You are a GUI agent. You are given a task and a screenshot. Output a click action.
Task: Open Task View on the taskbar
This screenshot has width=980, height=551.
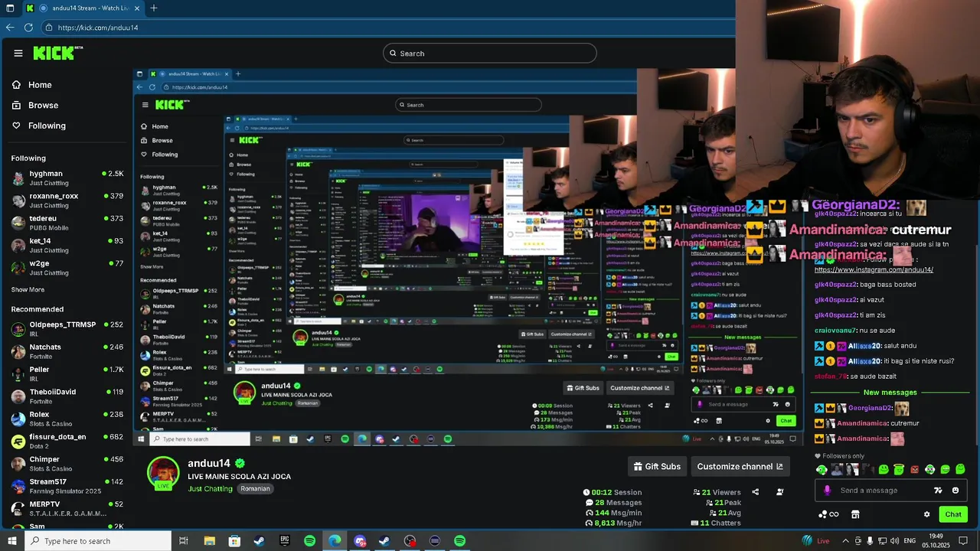coord(184,541)
